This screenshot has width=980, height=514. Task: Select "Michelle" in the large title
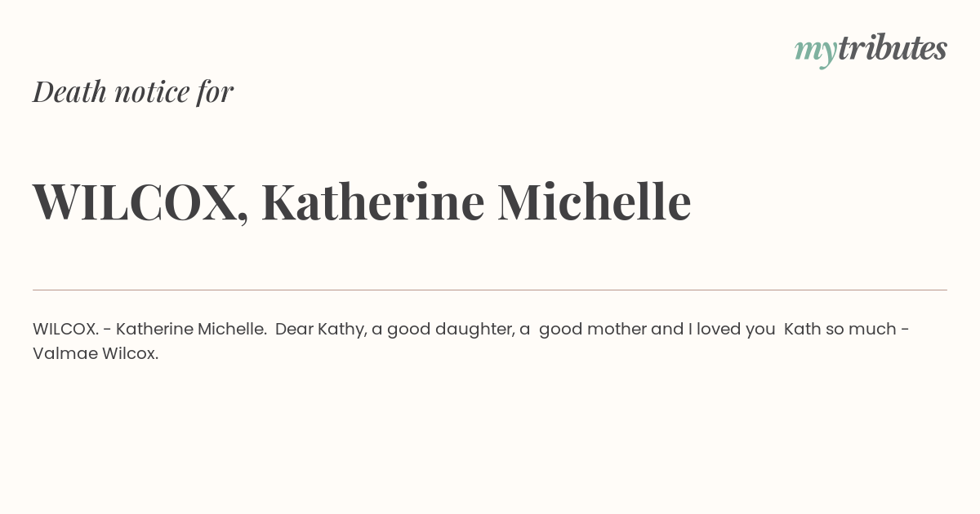click(x=595, y=202)
